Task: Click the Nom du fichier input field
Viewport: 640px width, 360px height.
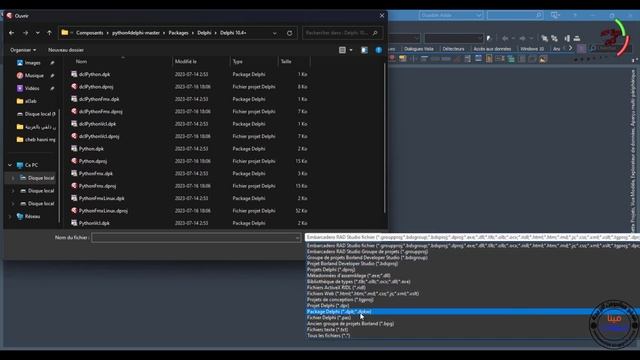Action: (193, 238)
